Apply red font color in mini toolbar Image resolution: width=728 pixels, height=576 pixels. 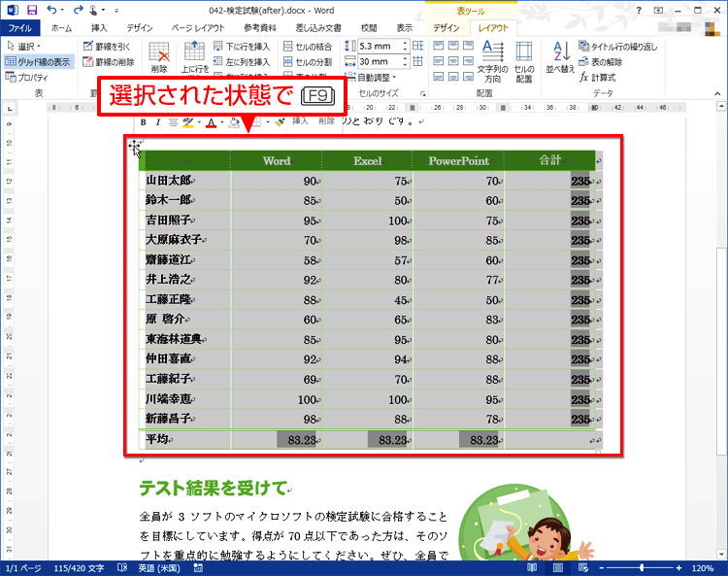212,122
